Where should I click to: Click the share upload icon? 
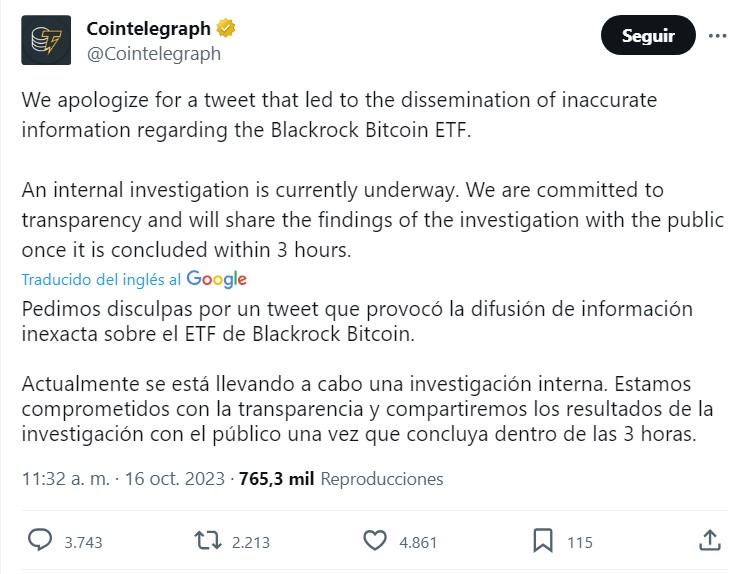709,541
